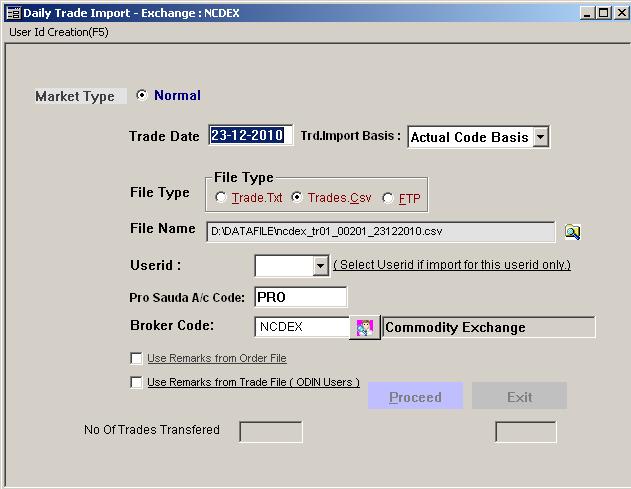The height and width of the screenshot is (489, 631).
Task: Maximize the Daily Trade Import window
Action: (x=603, y=13)
